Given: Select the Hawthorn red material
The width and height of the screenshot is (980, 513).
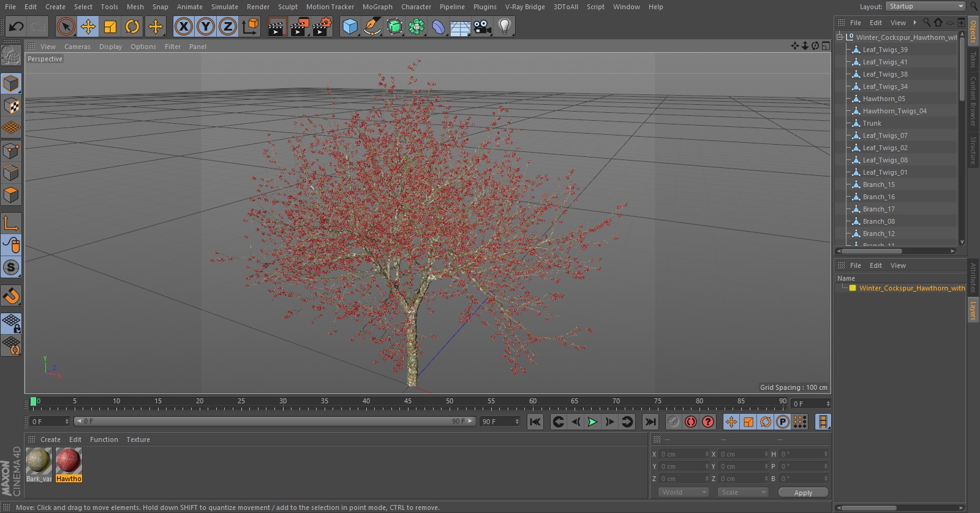Looking at the screenshot, I should (69, 461).
